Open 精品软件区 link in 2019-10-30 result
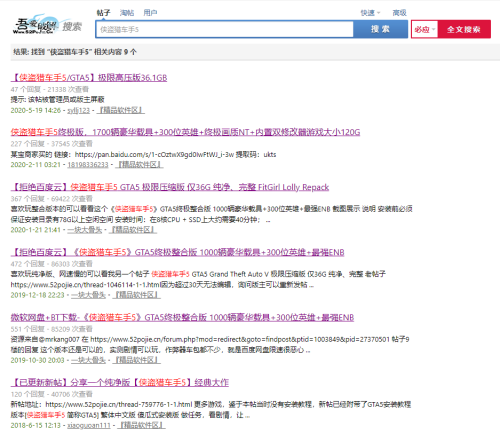The height and width of the screenshot is (441, 500). point(137,360)
